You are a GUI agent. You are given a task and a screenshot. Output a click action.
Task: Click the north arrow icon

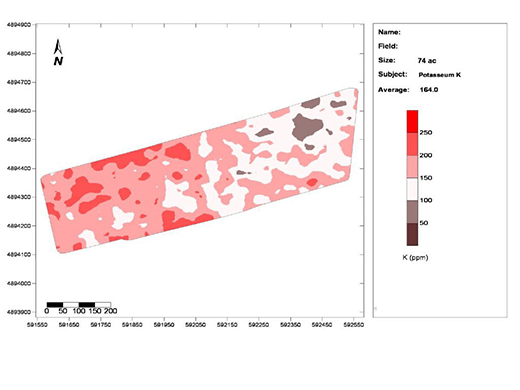coord(58,46)
